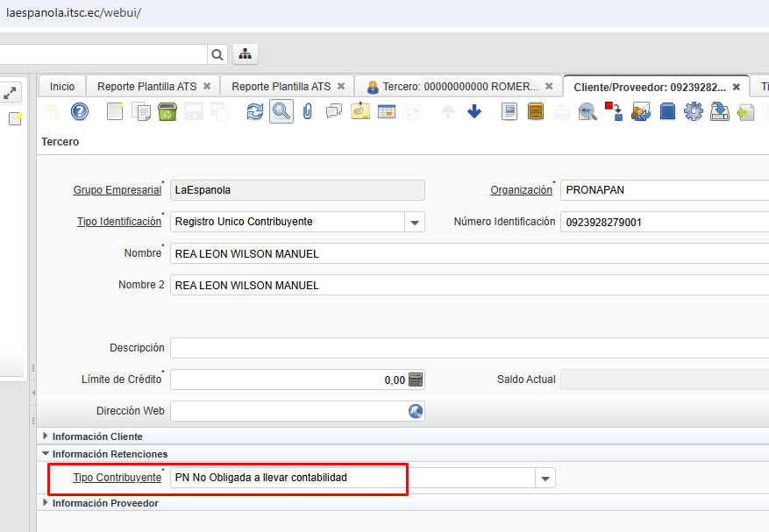The width and height of the screenshot is (769, 532).
Task: Click the New Record toolbar icon
Action: coord(115,111)
